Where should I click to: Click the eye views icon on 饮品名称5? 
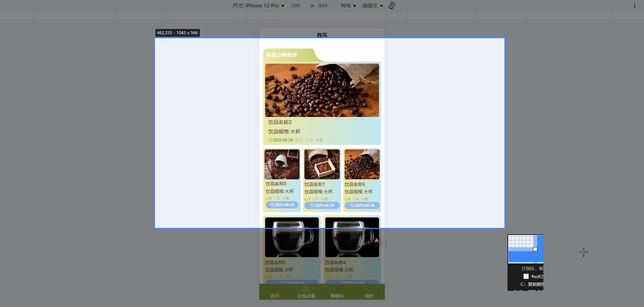287,277
